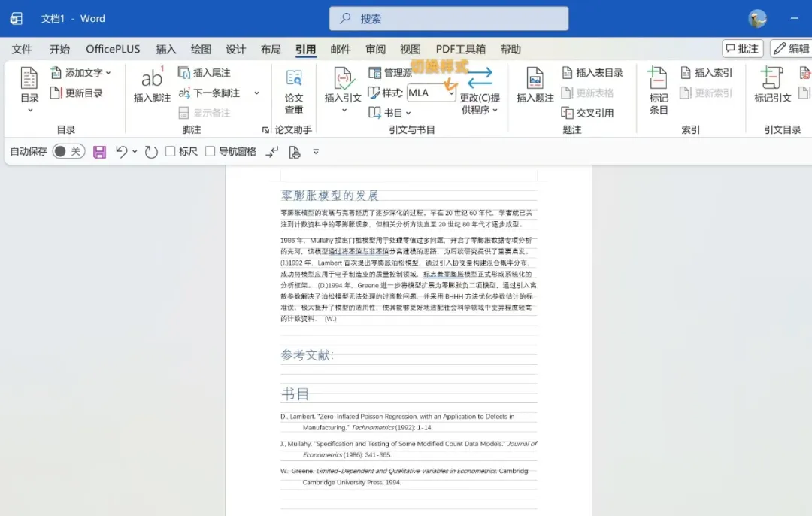
Task: Insert Table of Figures (插入表目录)
Action: 592,73
